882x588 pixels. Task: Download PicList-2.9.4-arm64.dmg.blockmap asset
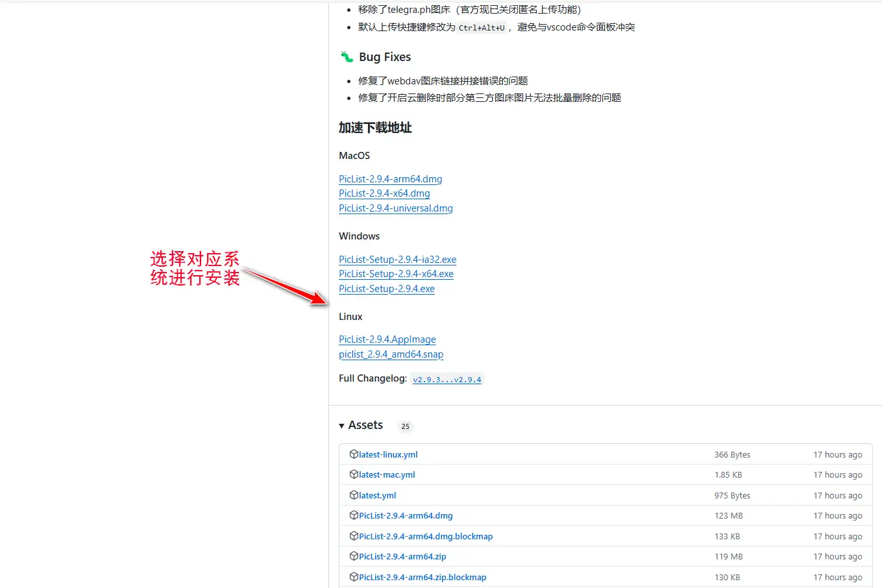[426, 536]
